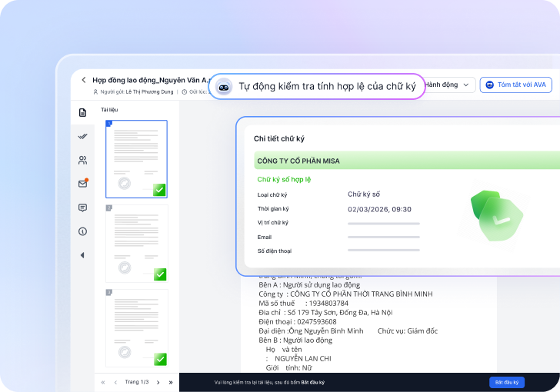Go to the next page arrow
This screenshot has width=560, height=392.
click(x=158, y=382)
